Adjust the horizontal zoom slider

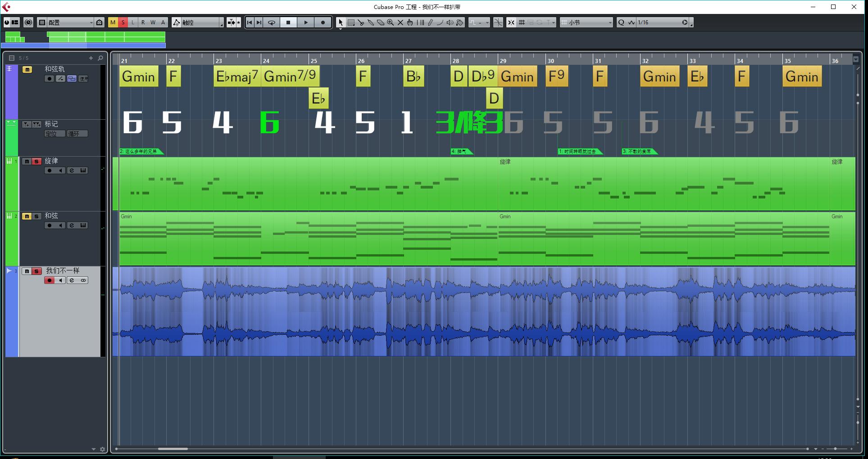click(x=835, y=449)
